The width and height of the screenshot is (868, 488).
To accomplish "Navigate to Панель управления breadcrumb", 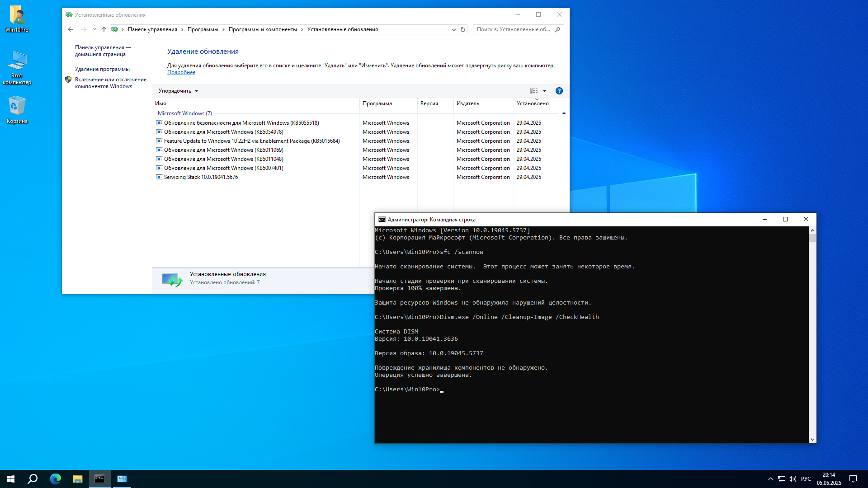I will click(x=152, y=29).
